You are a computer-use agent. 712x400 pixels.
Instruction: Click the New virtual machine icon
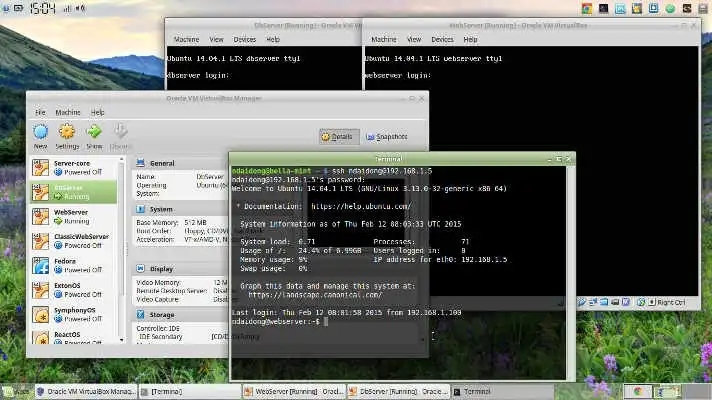pyautogui.click(x=40, y=133)
